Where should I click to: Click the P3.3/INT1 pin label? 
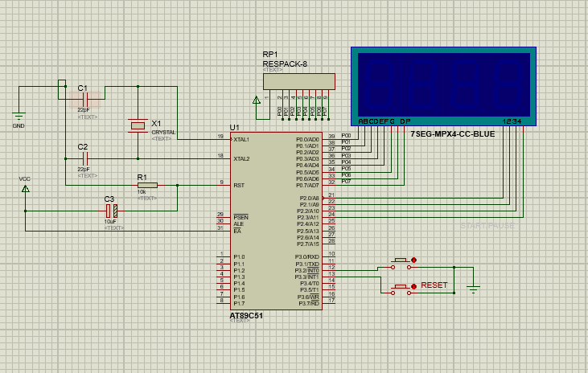pos(307,277)
